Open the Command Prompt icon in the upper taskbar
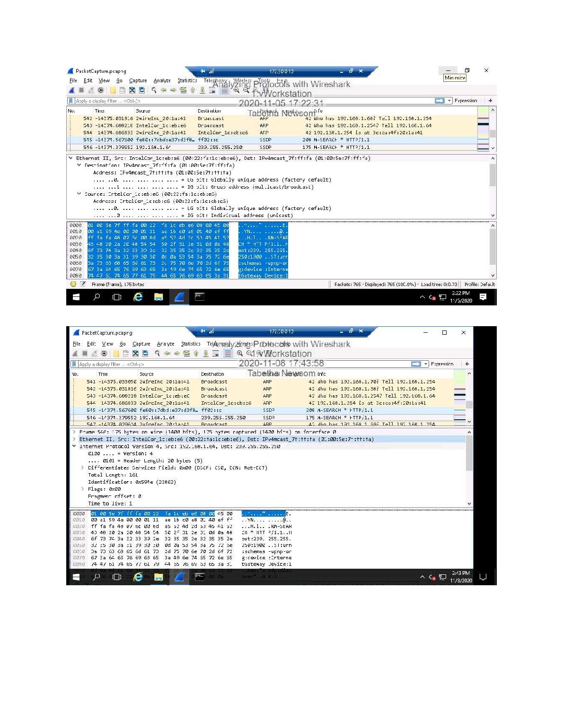 coord(200,297)
